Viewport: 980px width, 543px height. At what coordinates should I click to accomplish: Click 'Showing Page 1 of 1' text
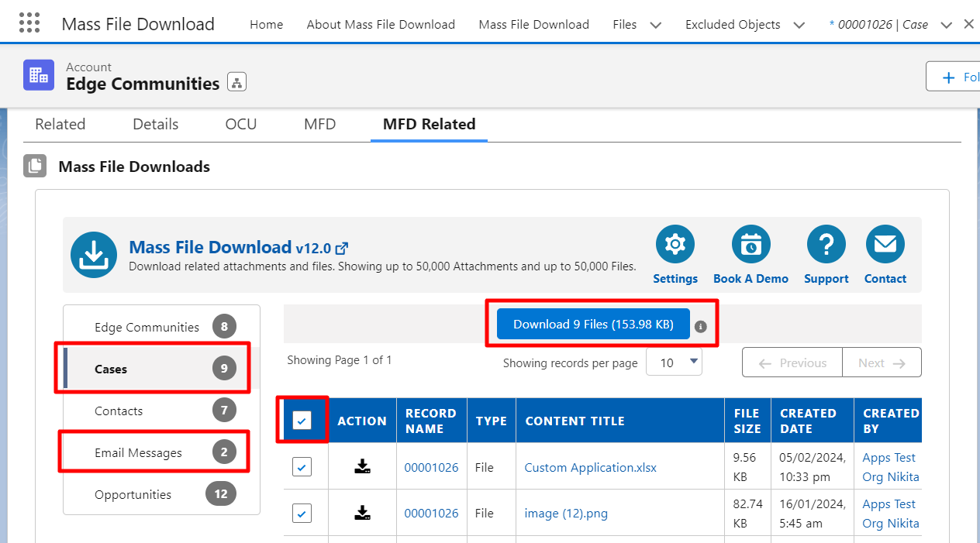click(340, 360)
